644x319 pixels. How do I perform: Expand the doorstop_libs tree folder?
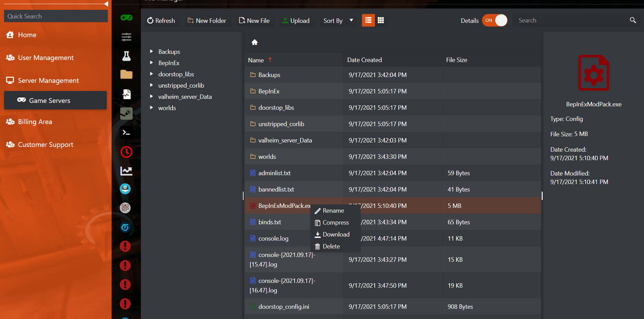click(x=151, y=74)
